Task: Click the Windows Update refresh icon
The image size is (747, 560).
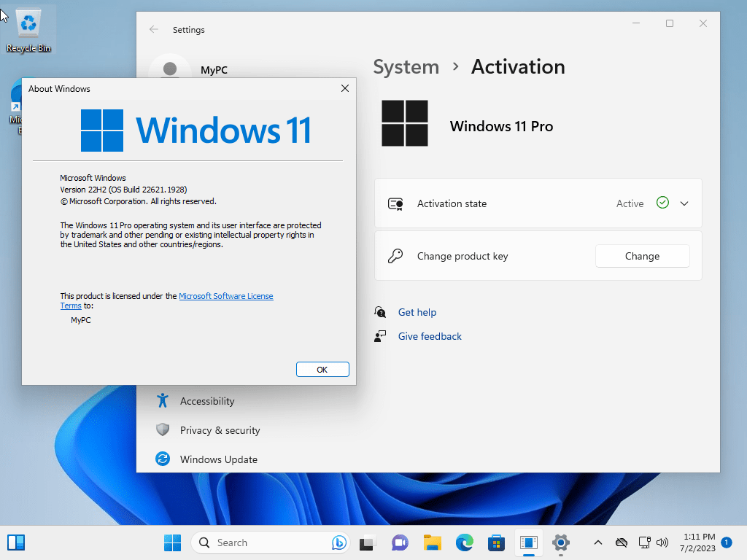Action: (x=163, y=459)
